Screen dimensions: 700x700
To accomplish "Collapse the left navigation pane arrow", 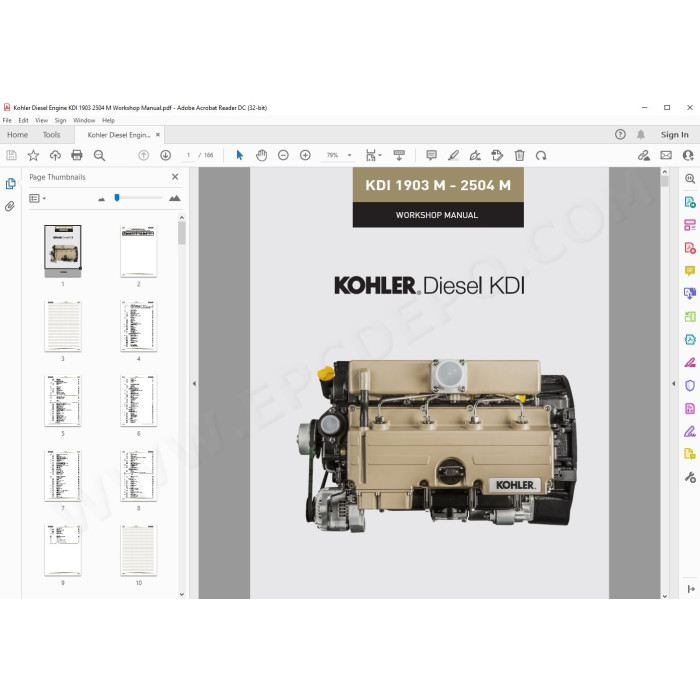I will [x=194, y=383].
